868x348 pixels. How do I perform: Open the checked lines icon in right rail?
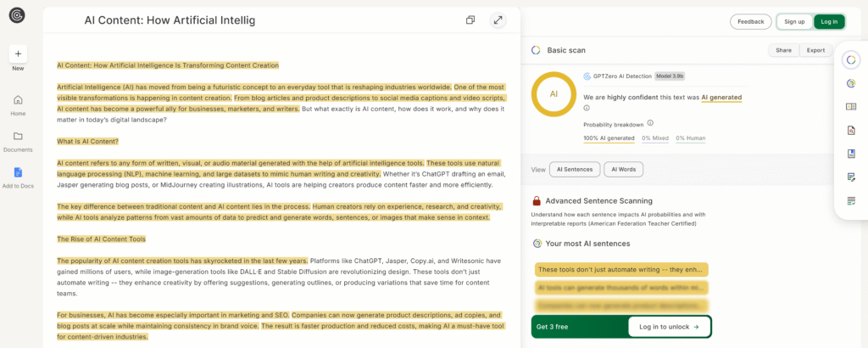click(x=851, y=200)
